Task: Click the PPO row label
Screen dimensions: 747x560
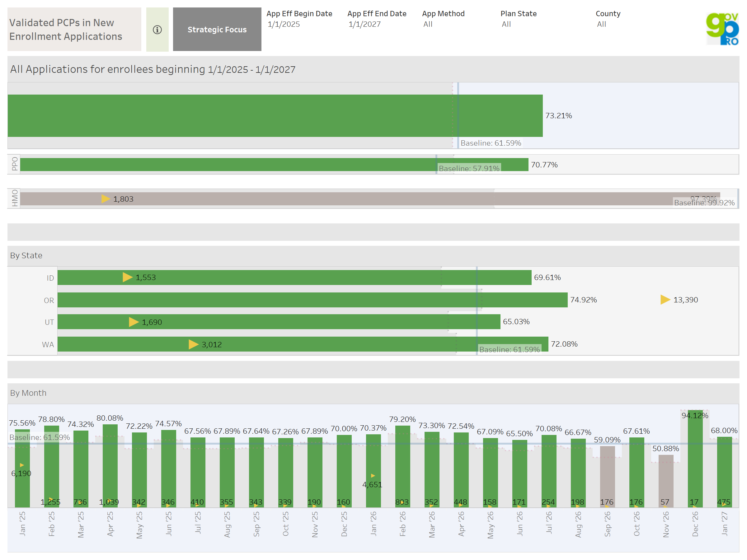Action: click(15, 164)
